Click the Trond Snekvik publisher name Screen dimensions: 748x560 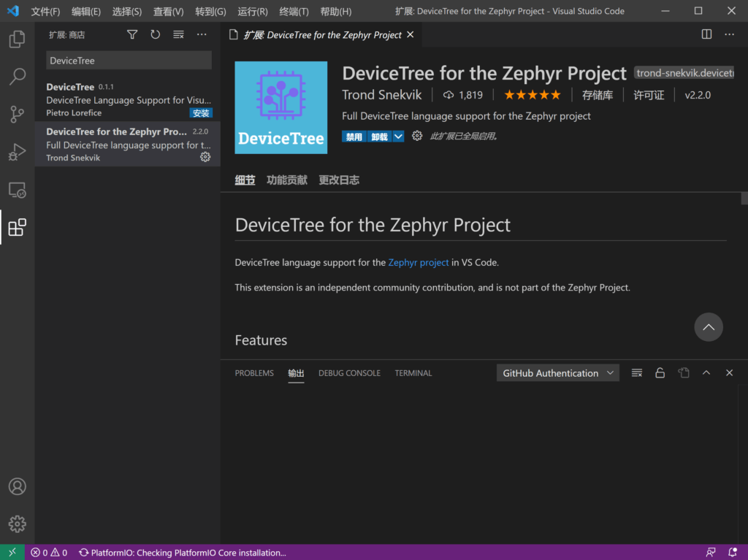click(381, 95)
